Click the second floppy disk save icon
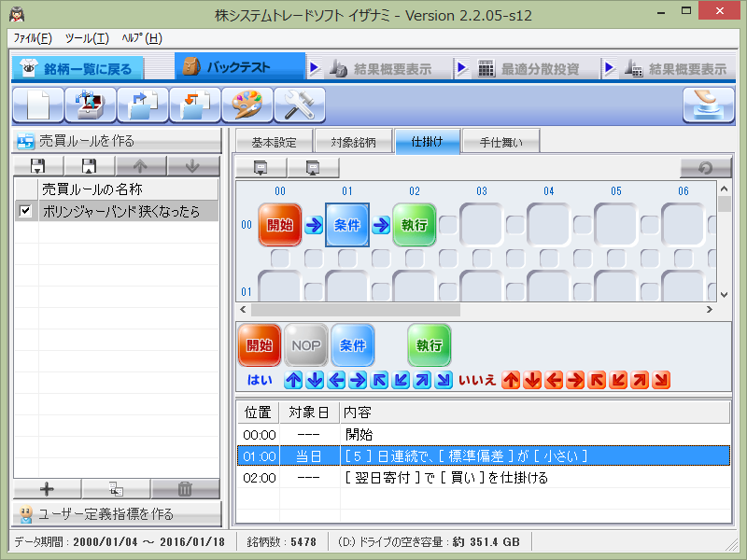 tap(89, 166)
